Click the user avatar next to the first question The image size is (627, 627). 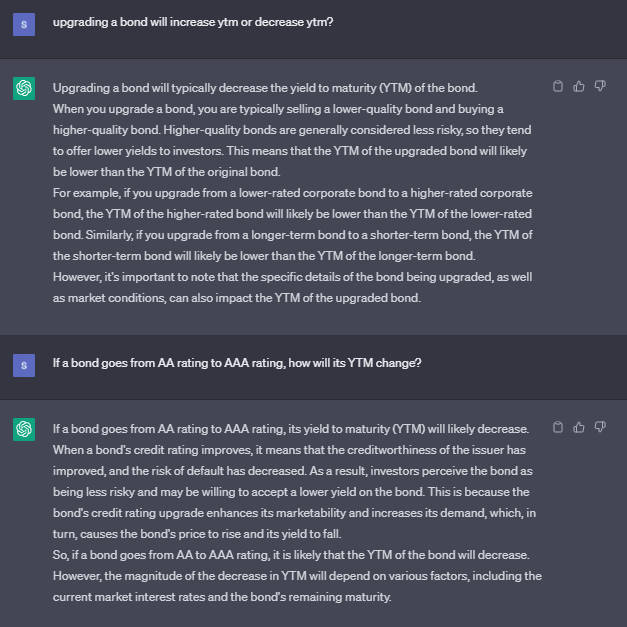pos(24,24)
